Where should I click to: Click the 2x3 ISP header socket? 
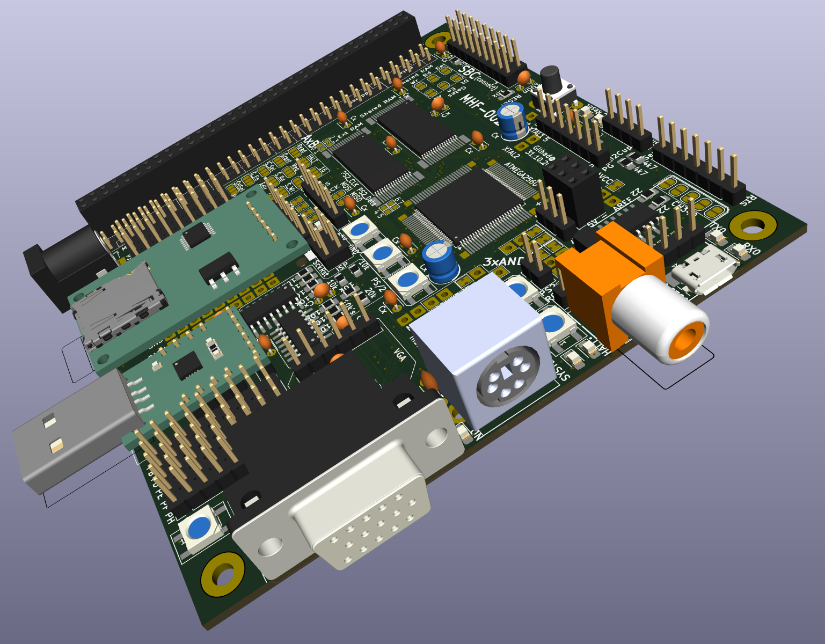569,177
